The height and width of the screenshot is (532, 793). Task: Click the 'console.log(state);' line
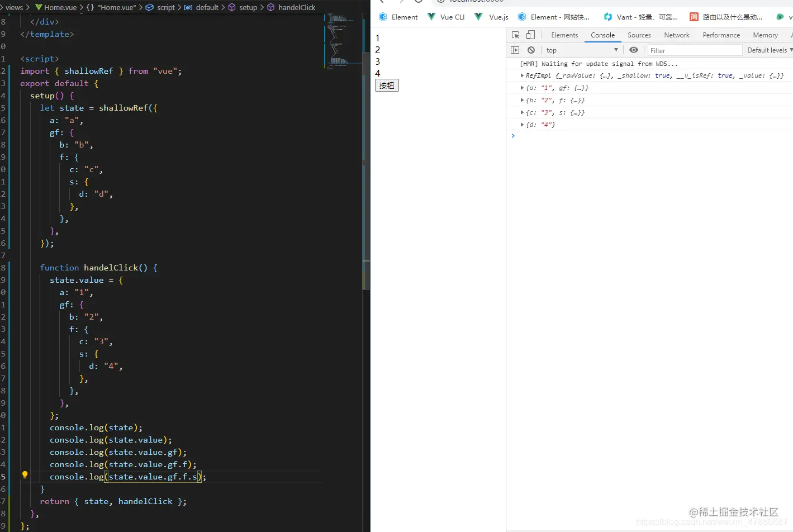coord(96,427)
